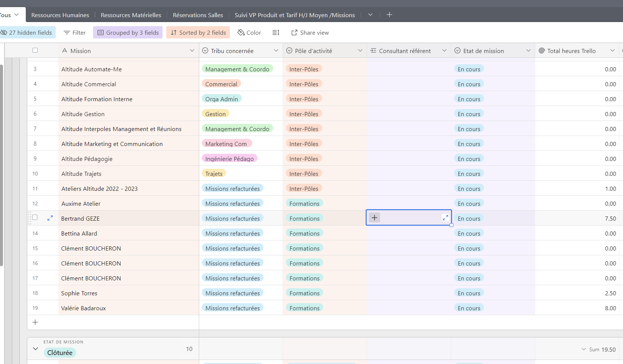Select the Sophie Torres mission cell

pyautogui.click(x=129, y=293)
